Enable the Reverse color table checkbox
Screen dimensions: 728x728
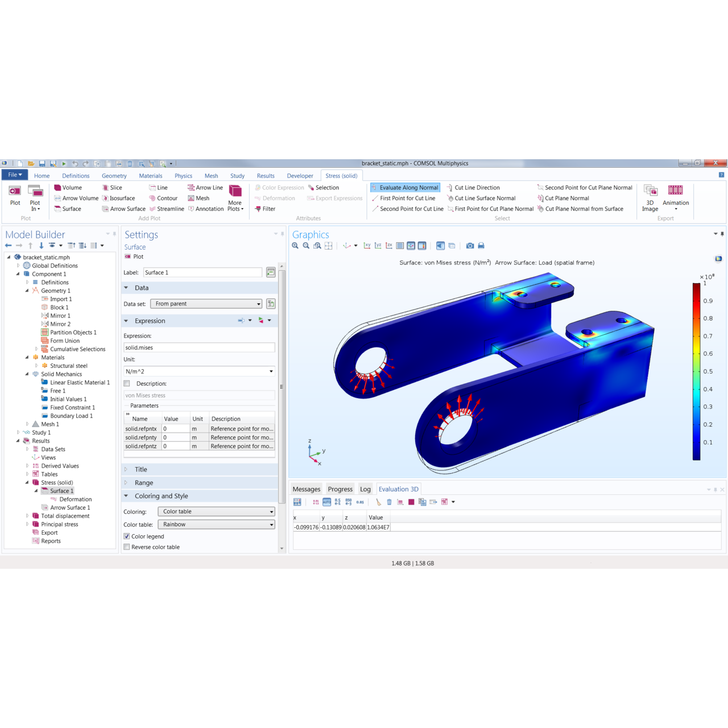127,547
